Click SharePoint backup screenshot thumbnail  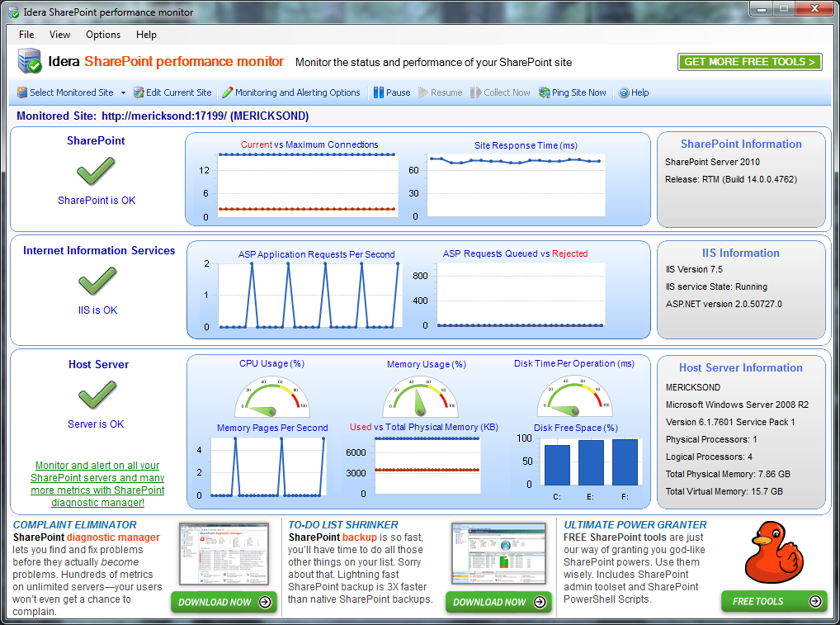click(x=498, y=554)
